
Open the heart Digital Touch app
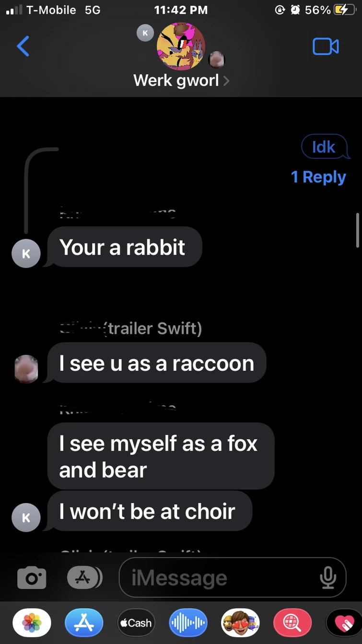tap(343, 623)
